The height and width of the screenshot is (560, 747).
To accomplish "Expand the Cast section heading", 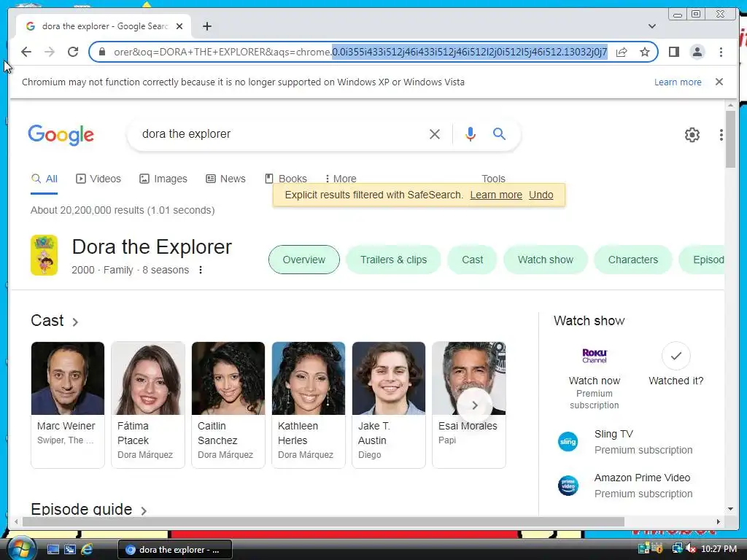I will [55, 321].
